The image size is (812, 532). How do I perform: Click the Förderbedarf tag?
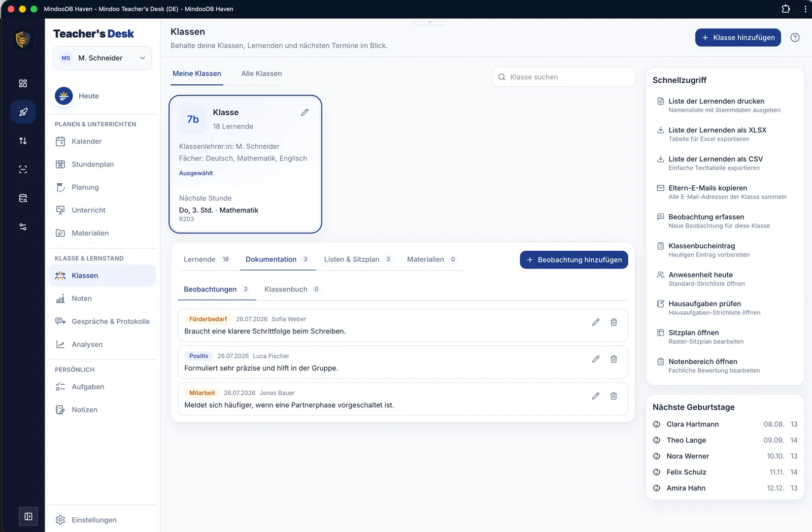click(208, 319)
